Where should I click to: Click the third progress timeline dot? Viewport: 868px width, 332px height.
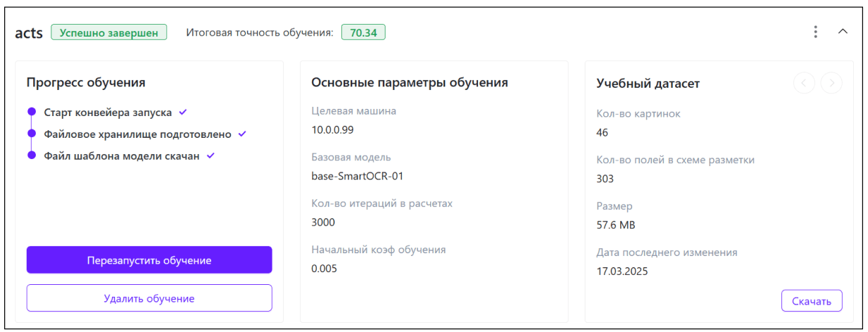coord(32,155)
